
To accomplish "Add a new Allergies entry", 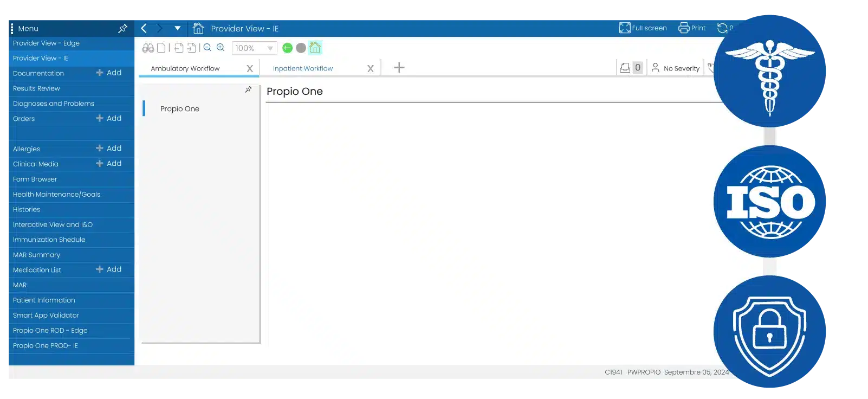I will 109,148.
